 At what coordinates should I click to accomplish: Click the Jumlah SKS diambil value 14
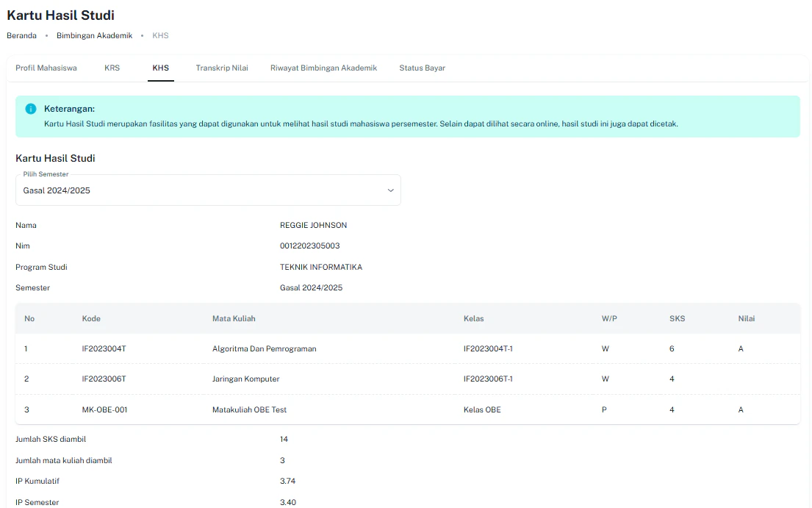(284, 439)
